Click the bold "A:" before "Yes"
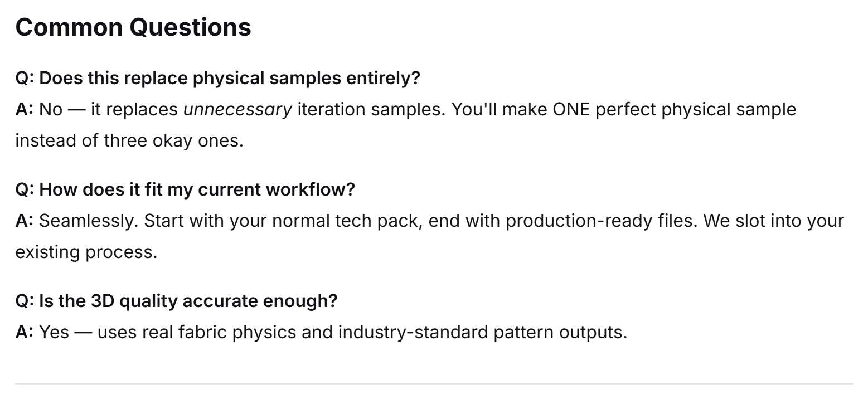The image size is (868, 399). (25, 332)
